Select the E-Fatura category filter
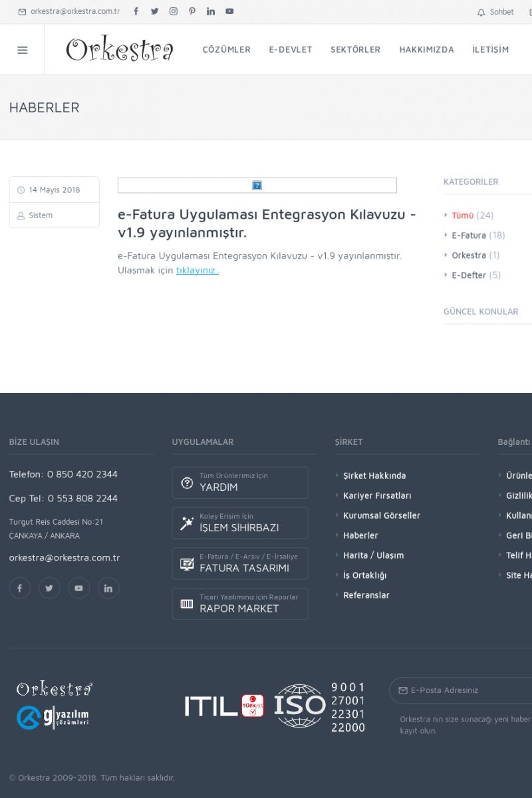This screenshot has height=798, width=532. pos(469,235)
